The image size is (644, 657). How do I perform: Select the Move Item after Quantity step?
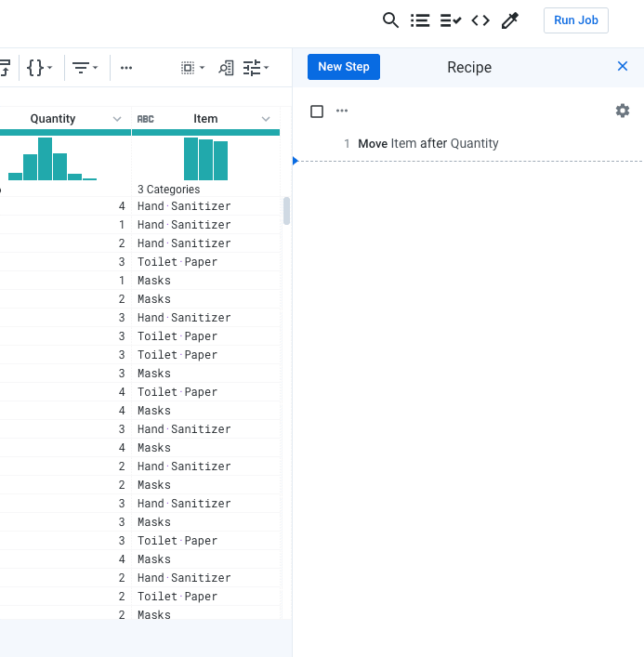click(427, 144)
